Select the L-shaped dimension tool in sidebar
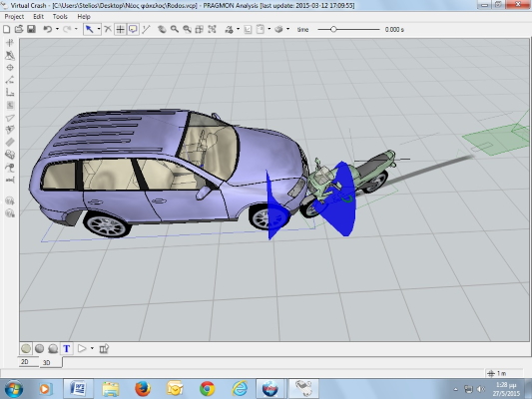The image size is (532, 399). [10, 92]
